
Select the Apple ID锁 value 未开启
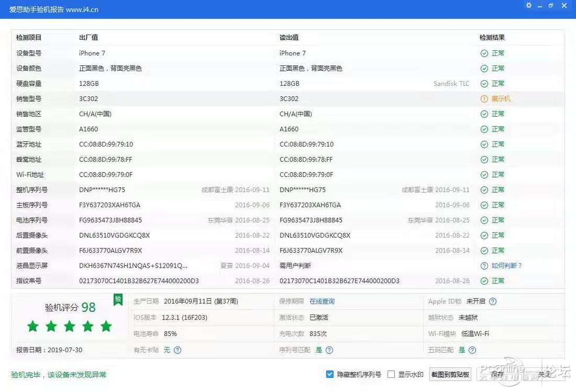pyautogui.click(x=476, y=301)
